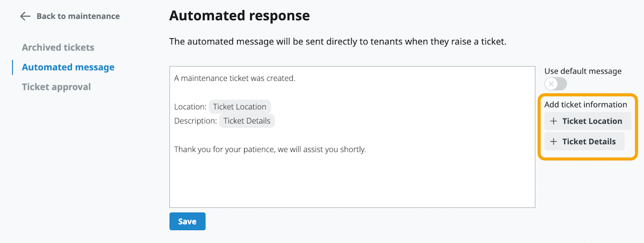Toggle the Use default message switch
Viewport: 644px width, 243px height.
pos(555,84)
